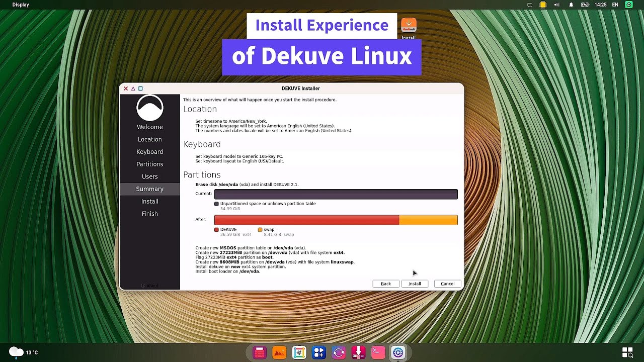This screenshot has width=644, height=362.
Task: Open the volume speaker tray icon
Action: pyautogui.click(x=557, y=5)
